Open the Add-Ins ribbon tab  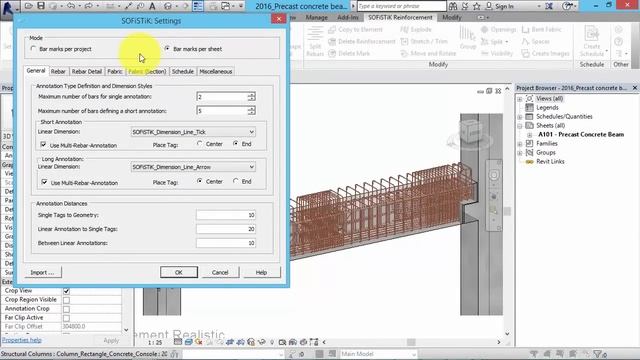pyautogui.click(x=348, y=18)
